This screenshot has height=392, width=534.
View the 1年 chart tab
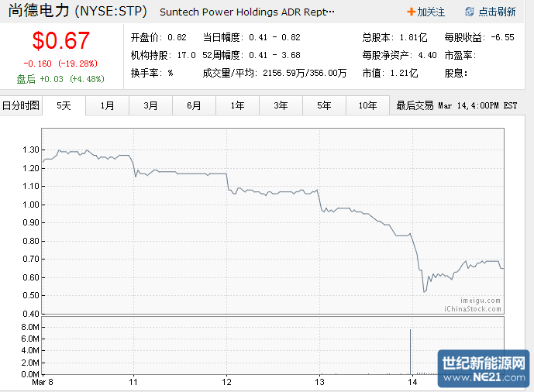tap(238, 105)
